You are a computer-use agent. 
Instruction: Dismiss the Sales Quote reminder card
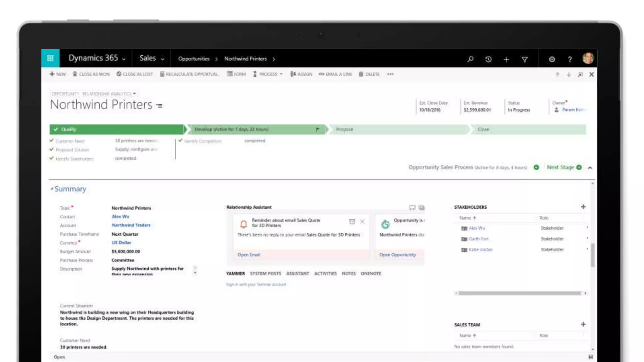pos(362,222)
